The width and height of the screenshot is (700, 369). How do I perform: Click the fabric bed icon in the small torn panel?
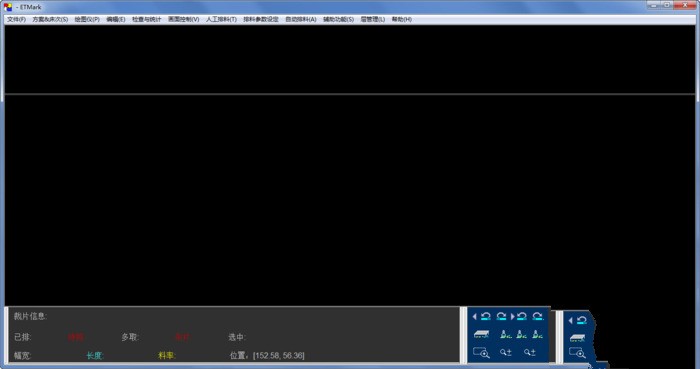(x=577, y=338)
